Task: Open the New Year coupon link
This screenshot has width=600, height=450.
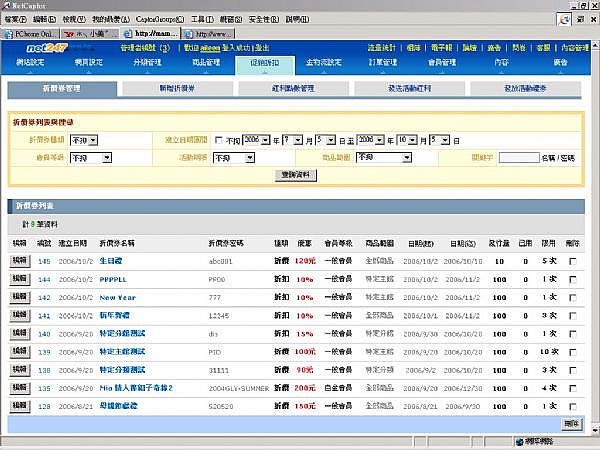Action: pos(117,298)
